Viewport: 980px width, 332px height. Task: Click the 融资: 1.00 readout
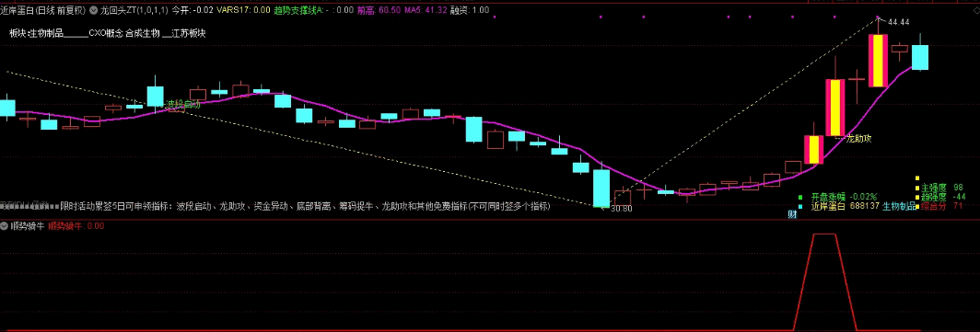tap(470, 10)
